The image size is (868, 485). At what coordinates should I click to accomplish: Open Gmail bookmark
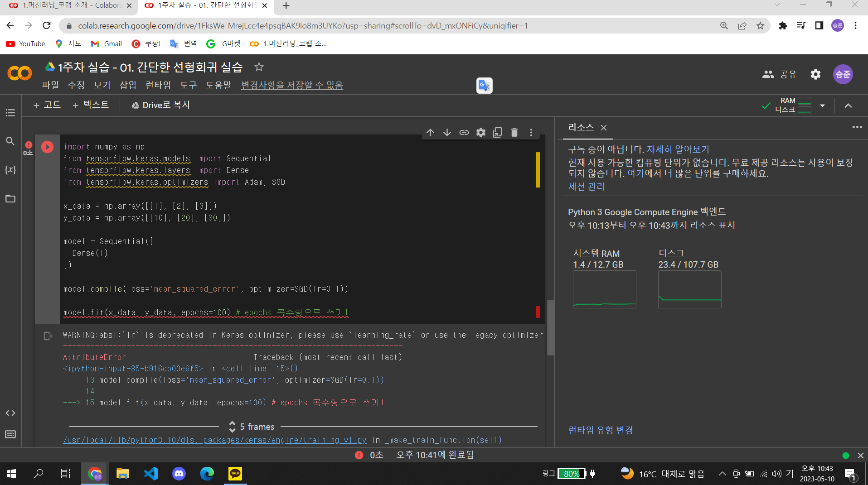pos(107,44)
